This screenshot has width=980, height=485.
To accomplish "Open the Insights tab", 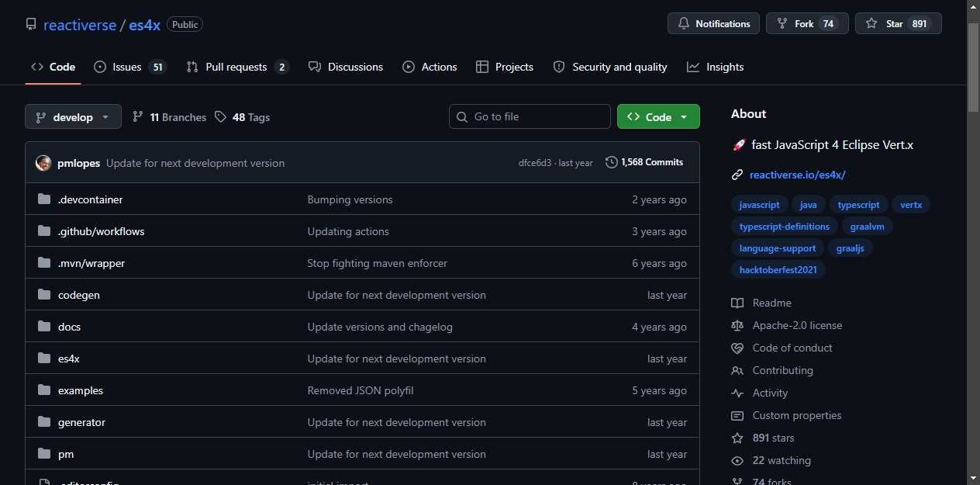I will (x=715, y=67).
